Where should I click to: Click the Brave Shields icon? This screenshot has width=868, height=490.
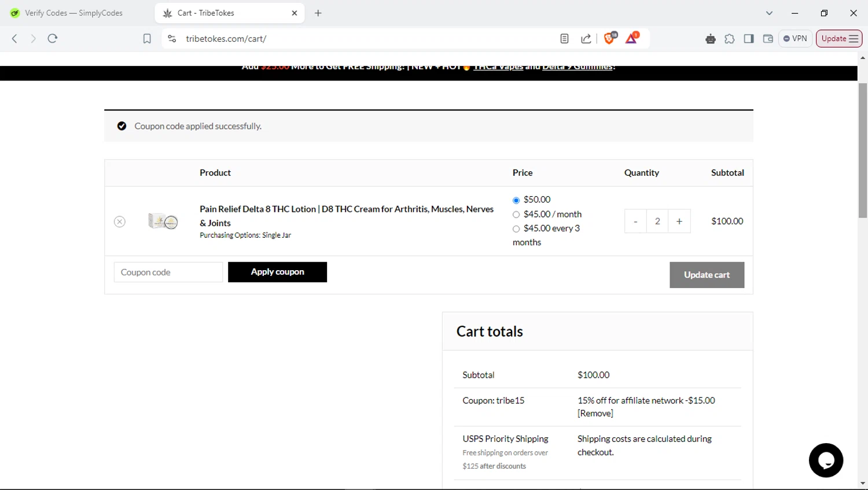[609, 38]
